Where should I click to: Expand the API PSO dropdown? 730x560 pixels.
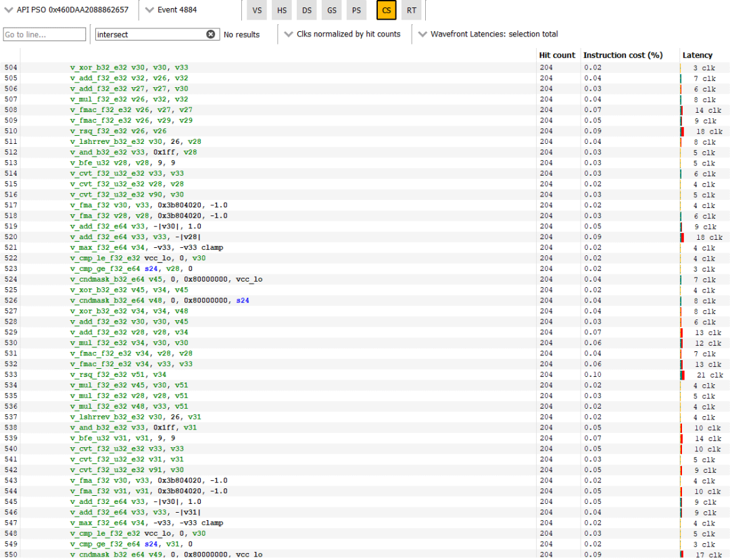65,9
